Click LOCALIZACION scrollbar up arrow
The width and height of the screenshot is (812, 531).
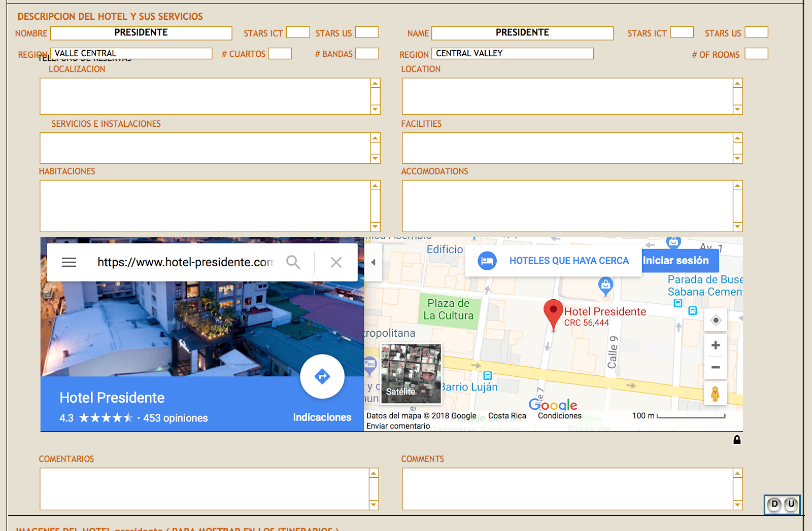pyautogui.click(x=376, y=83)
